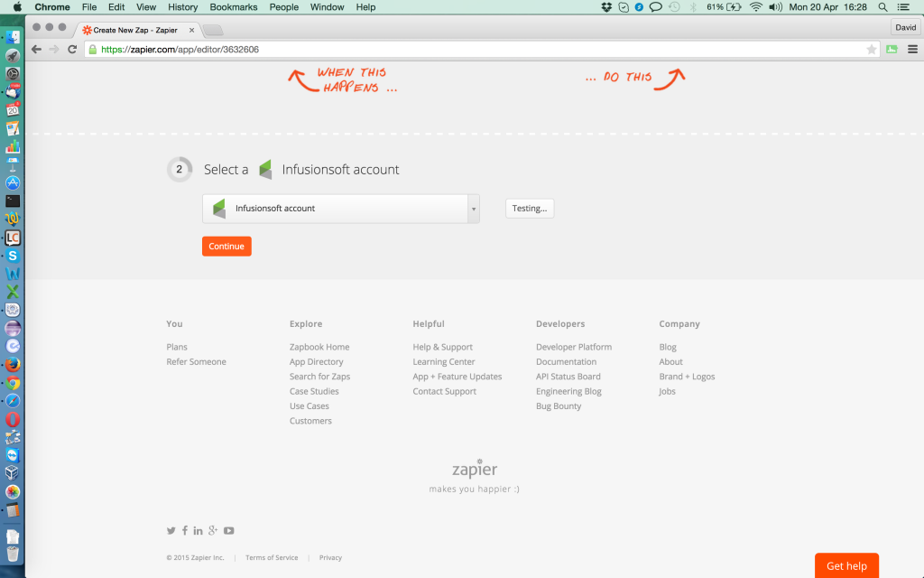Open the Learning Center link
This screenshot has height=578, width=924.
coord(444,361)
